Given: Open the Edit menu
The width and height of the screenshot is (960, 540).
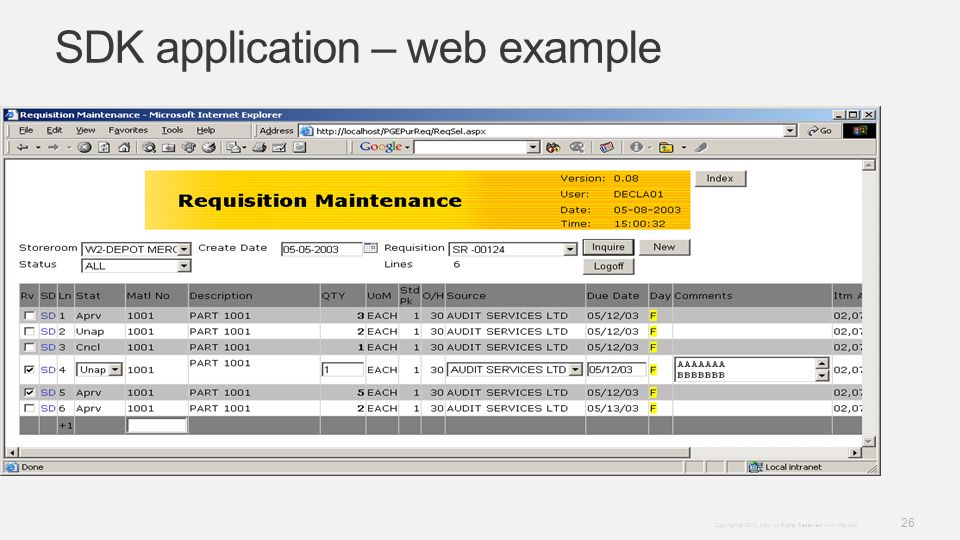Looking at the screenshot, I should coord(54,130).
